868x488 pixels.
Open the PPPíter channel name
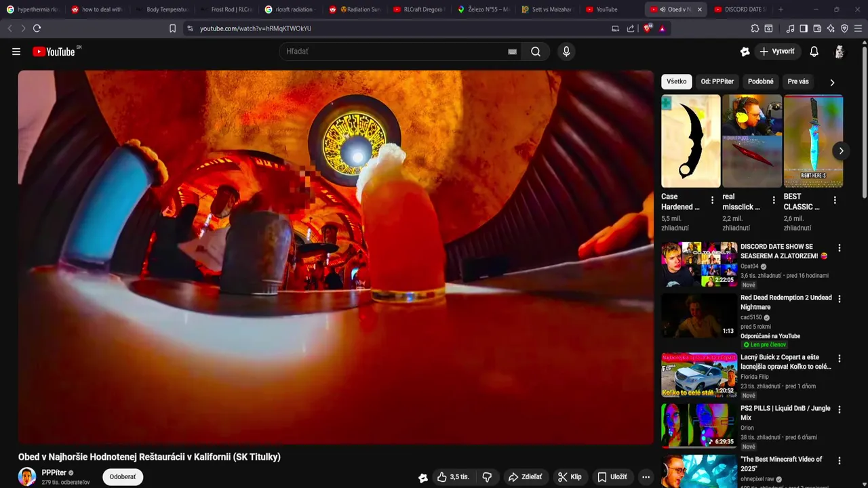pos(54,473)
